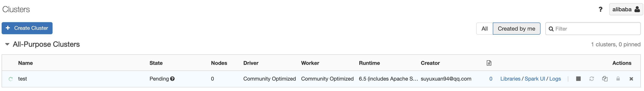Viewport: 644px width, 91px height.
Task: Open the alibaba user account menu
Action: [x=626, y=10]
